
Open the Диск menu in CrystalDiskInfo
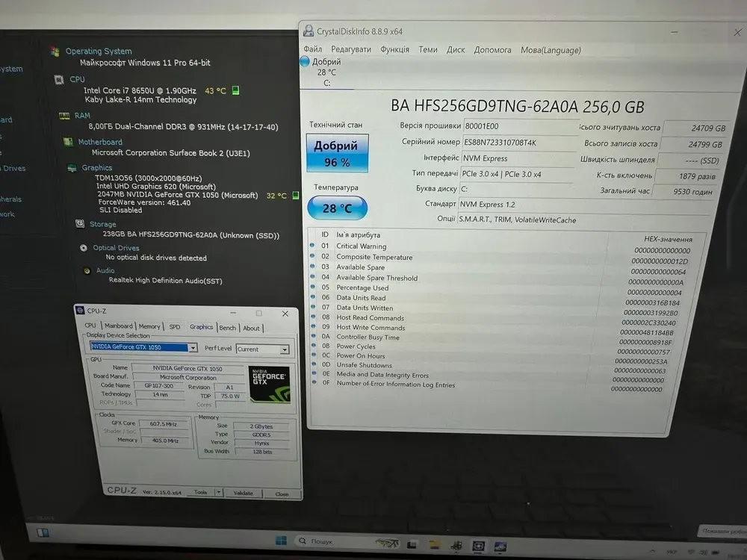point(456,50)
